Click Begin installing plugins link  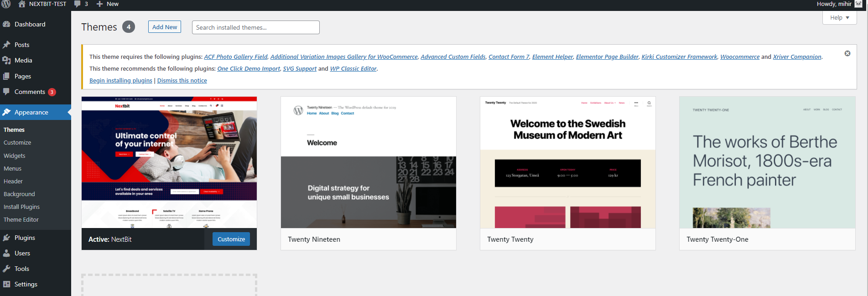click(x=121, y=81)
